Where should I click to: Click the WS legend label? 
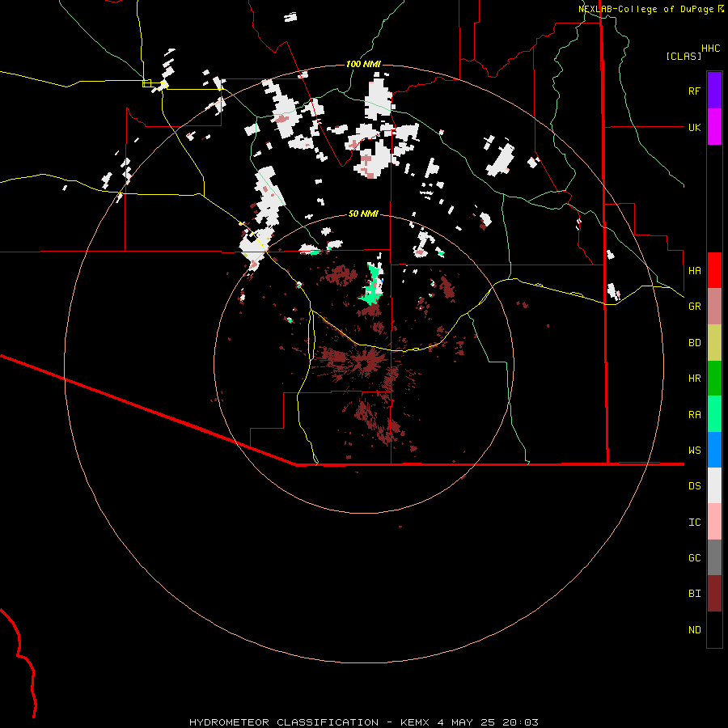pos(694,450)
